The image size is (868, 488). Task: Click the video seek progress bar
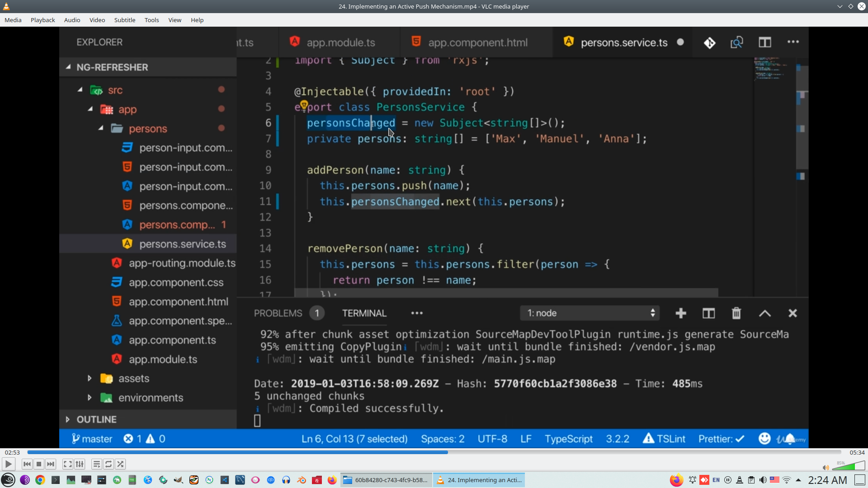[x=434, y=452]
